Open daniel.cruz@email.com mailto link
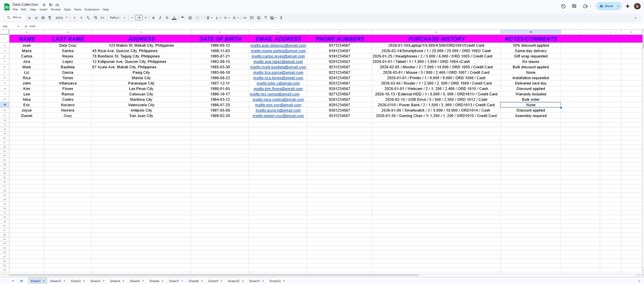The image size is (644, 284). [278, 116]
